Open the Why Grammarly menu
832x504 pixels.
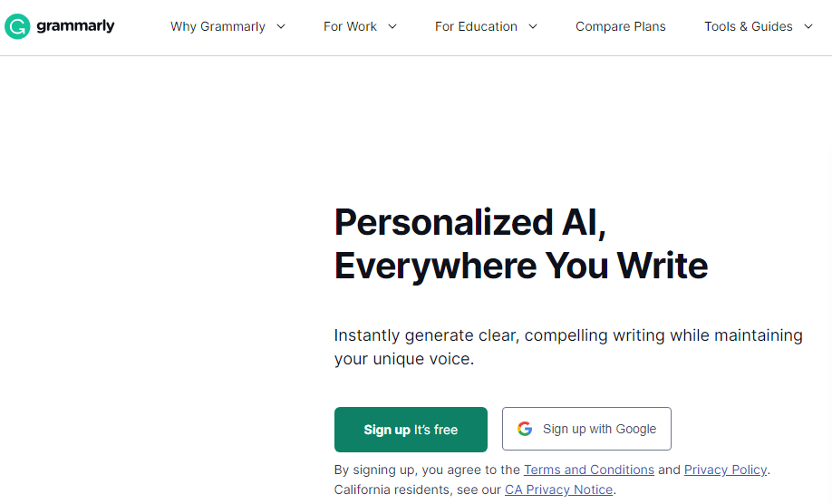tap(218, 27)
